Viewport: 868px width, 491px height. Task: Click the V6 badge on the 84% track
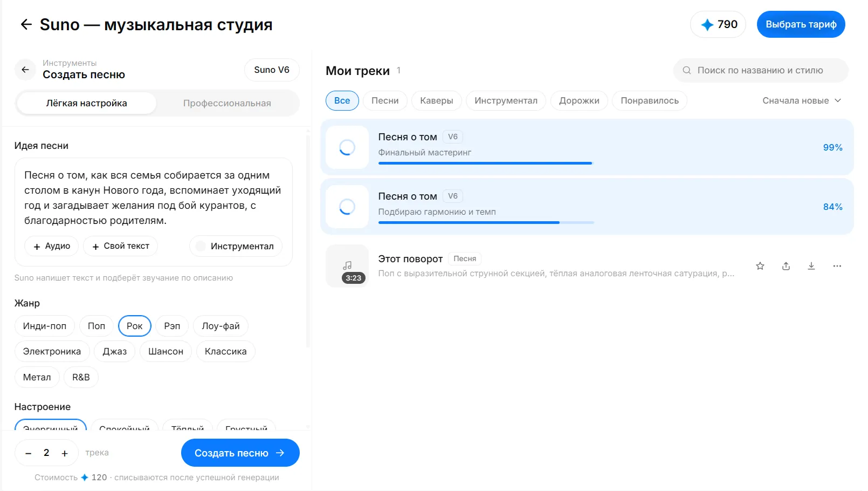point(453,196)
